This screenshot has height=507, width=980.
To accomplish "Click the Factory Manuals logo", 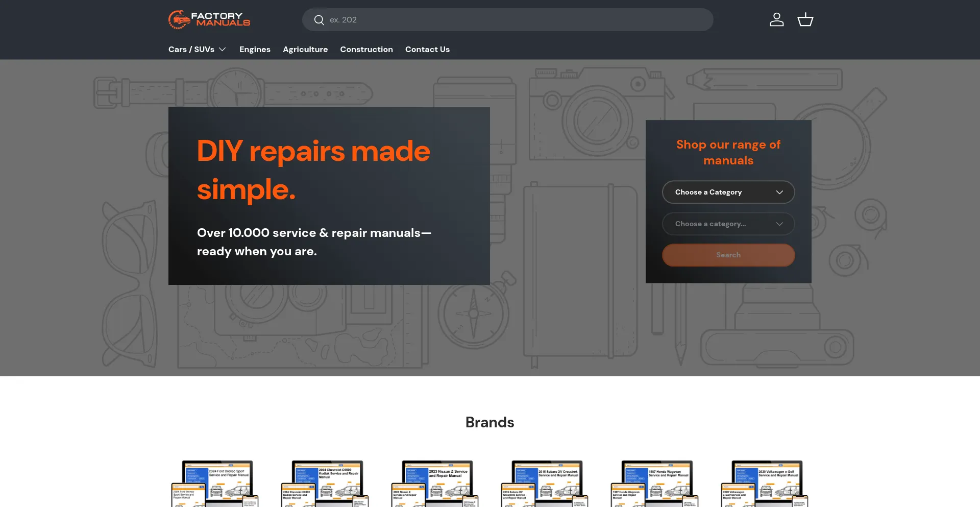I will pos(209,19).
